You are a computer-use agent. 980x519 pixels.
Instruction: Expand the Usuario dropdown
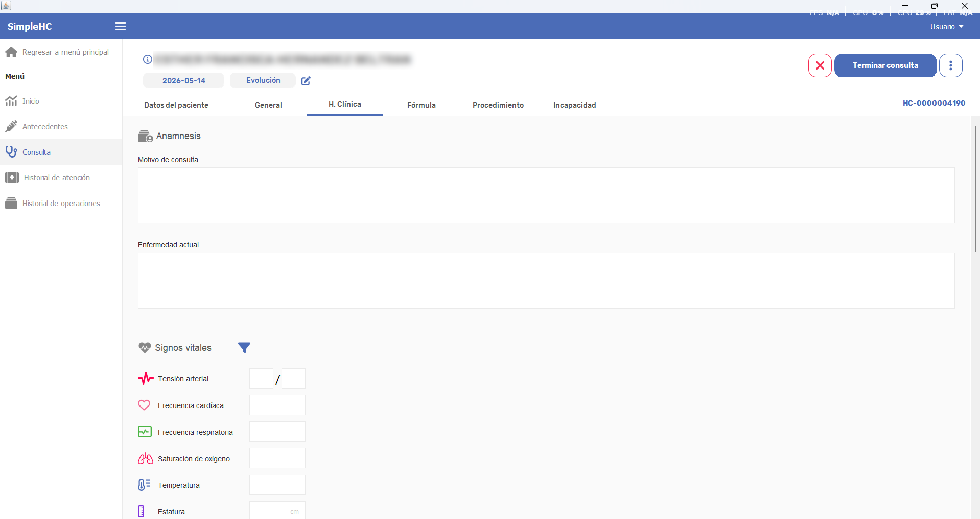tap(947, 27)
